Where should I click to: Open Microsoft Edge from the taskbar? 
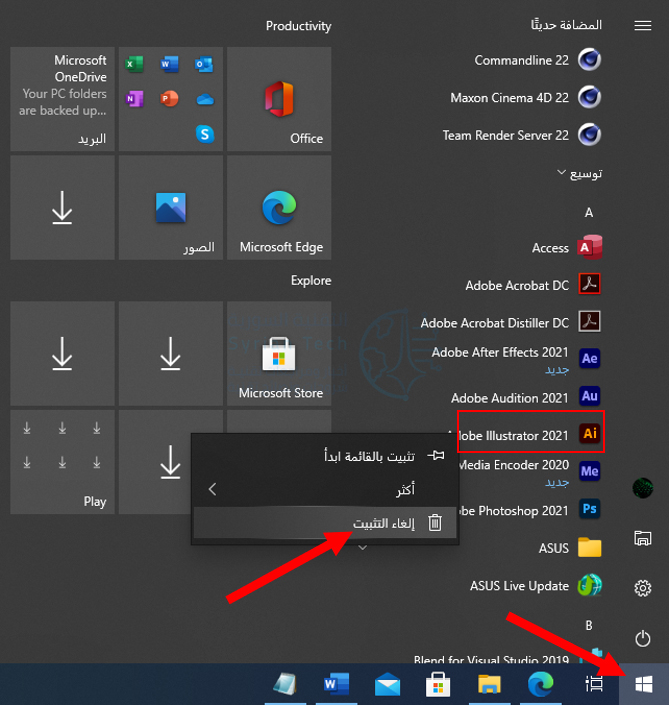coord(541,684)
